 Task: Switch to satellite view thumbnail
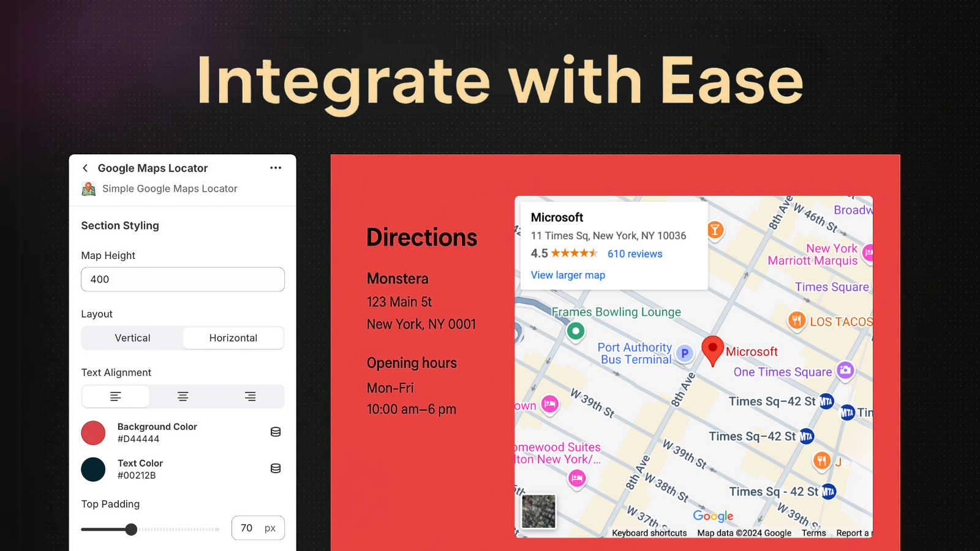(x=538, y=511)
